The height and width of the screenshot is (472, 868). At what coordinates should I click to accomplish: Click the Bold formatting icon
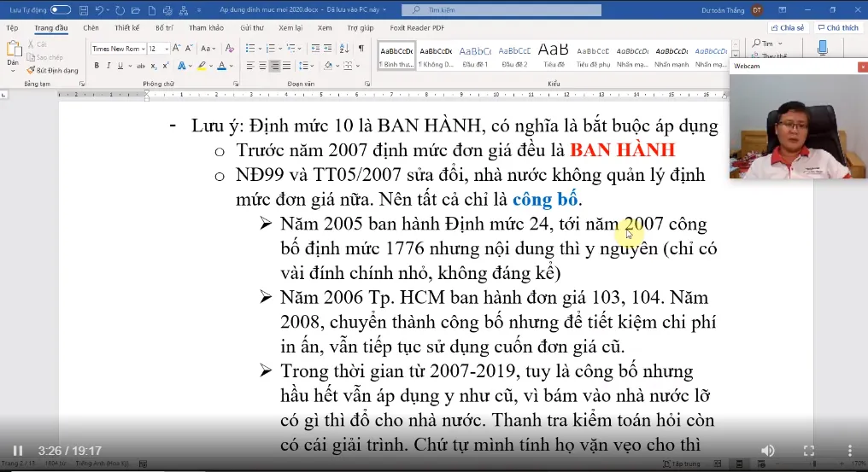click(97, 66)
